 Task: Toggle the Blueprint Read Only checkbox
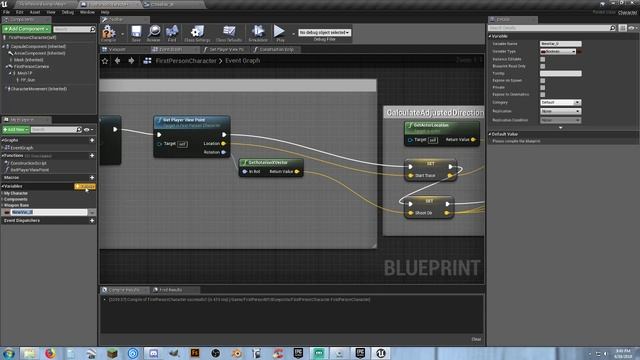(542, 66)
